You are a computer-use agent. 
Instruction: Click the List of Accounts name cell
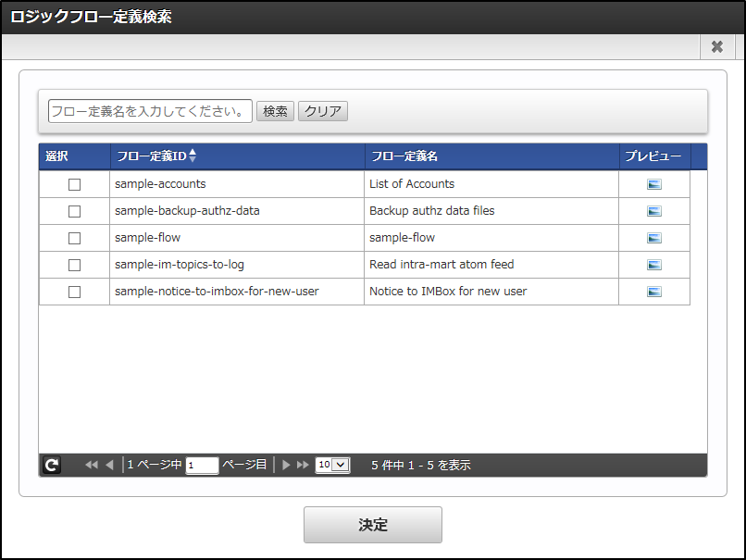491,184
